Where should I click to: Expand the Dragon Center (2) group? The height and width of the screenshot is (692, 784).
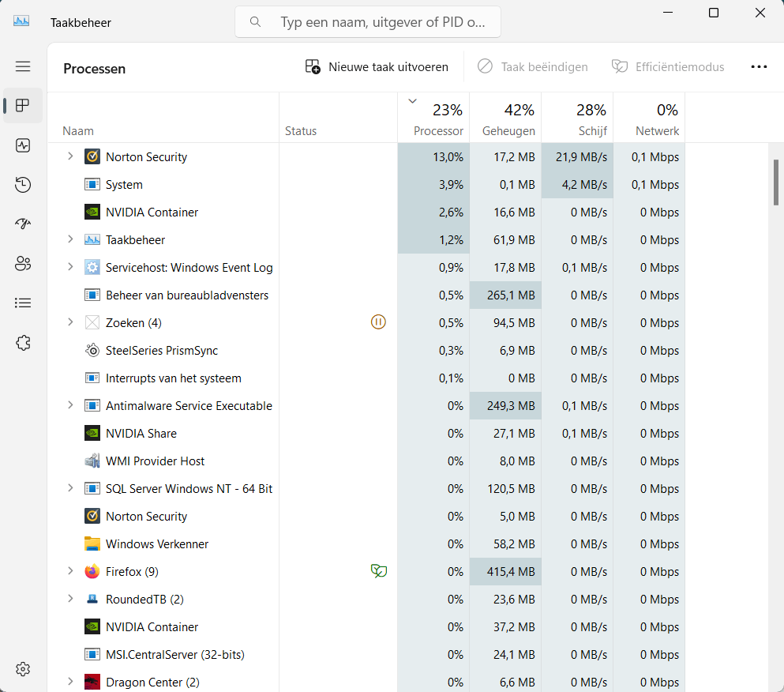click(x=70, y=682)
